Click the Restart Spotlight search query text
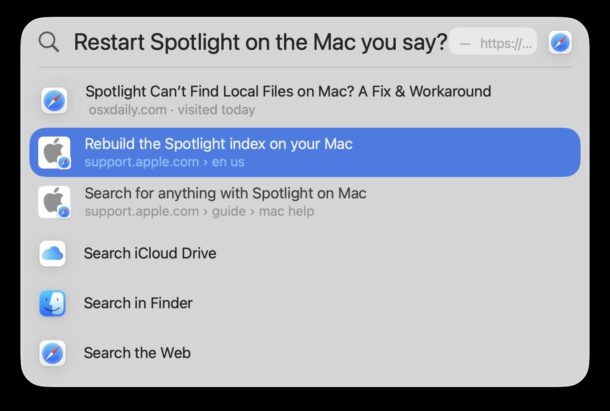610x411 pixels. pos(260,42)
